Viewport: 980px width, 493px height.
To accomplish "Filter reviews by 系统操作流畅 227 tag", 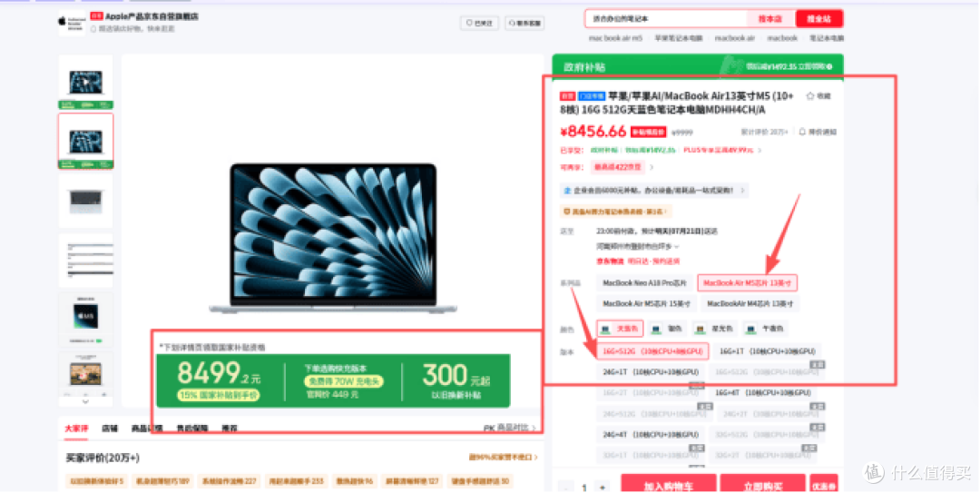I will (229, 481).
